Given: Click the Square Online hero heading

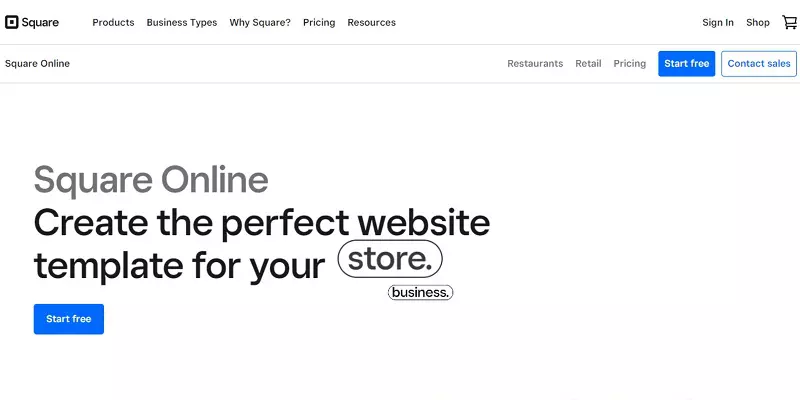Looking at the screenshot, I should point(151,181).
